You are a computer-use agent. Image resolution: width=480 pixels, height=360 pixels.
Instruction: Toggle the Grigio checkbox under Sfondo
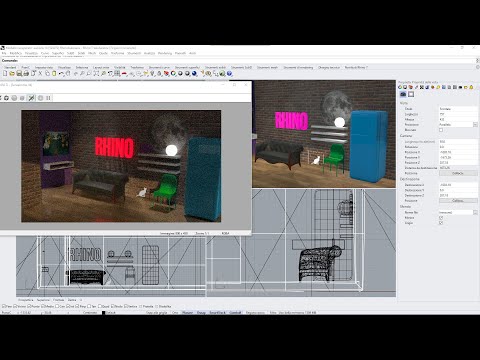[x=441, y=223]
